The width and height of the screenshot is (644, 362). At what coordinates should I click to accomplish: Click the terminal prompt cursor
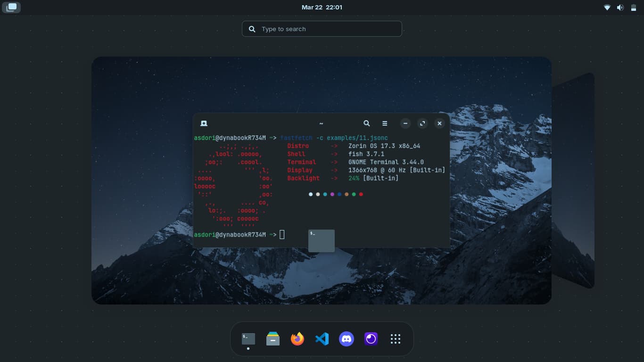point(282,235)
